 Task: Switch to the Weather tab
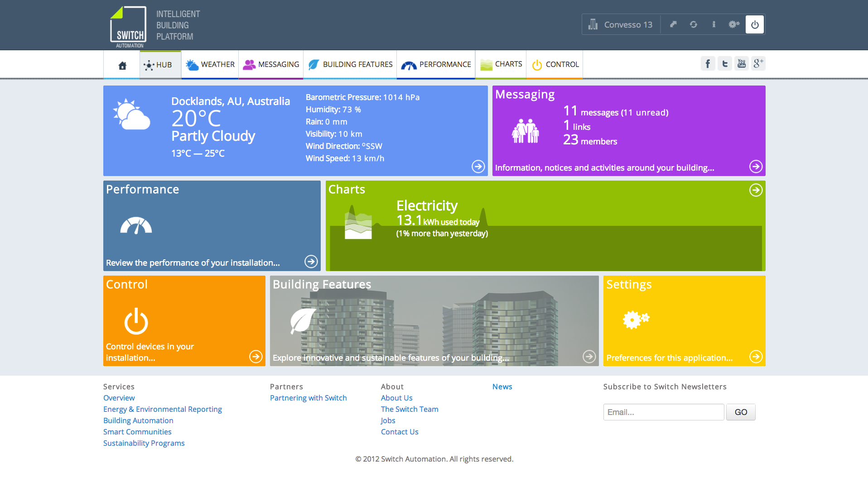210,65
